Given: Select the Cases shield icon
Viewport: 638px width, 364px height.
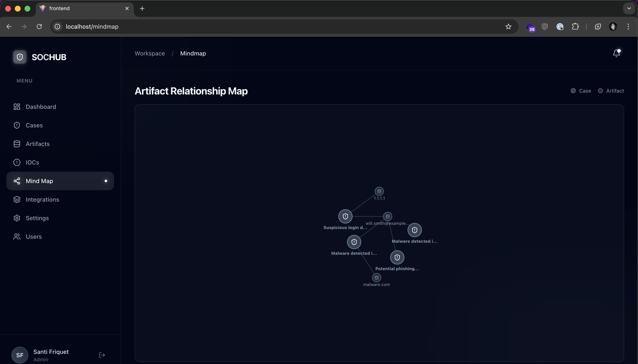Looking at the screenshot, I should coord(16,125).
